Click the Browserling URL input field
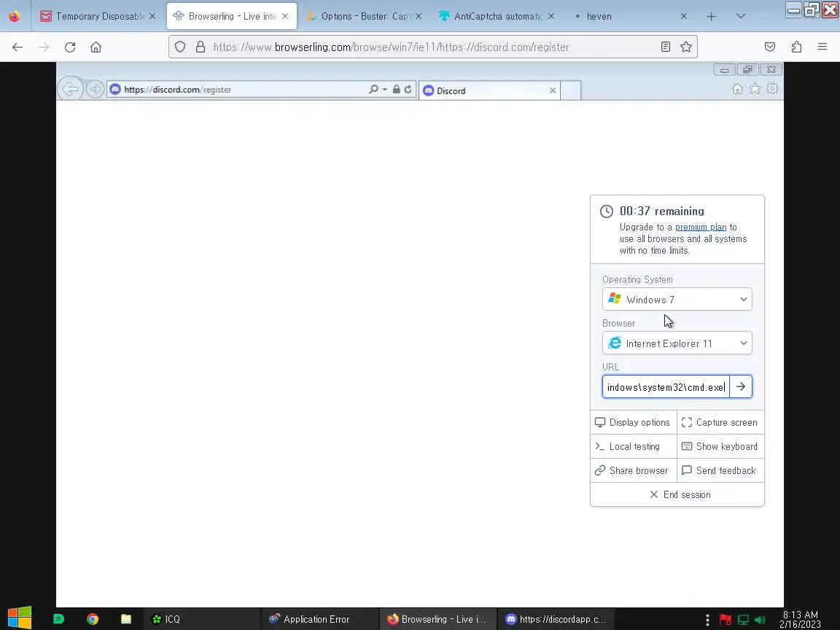Image resolution: width=840 pixels, height=630 pixels. coord(666,386)
